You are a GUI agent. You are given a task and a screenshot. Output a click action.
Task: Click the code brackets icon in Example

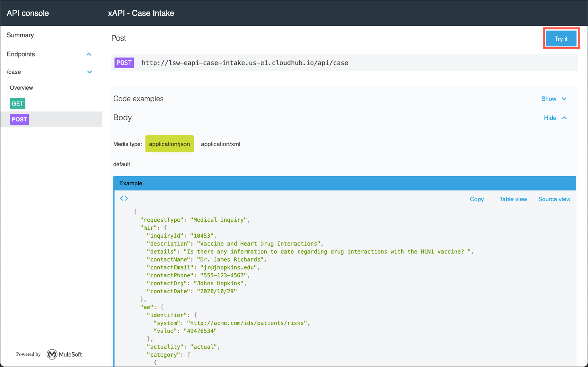click(124, 198)
